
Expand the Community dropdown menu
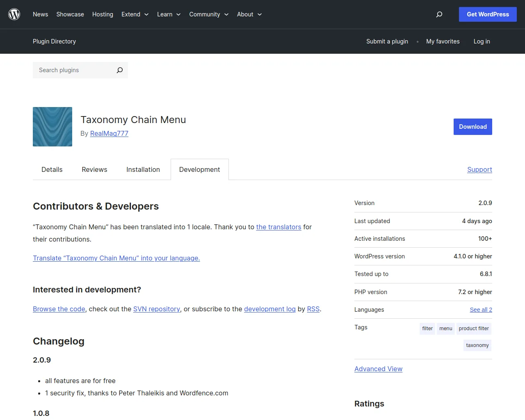coord(209,14)
